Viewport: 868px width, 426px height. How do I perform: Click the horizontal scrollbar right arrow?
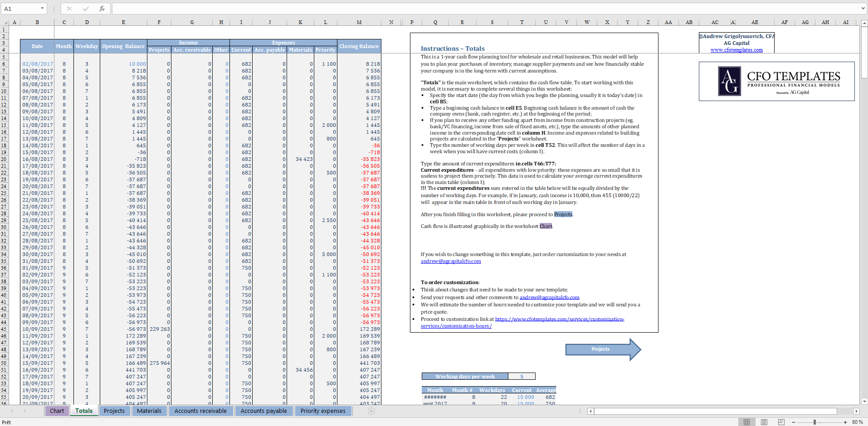(856, 411)
